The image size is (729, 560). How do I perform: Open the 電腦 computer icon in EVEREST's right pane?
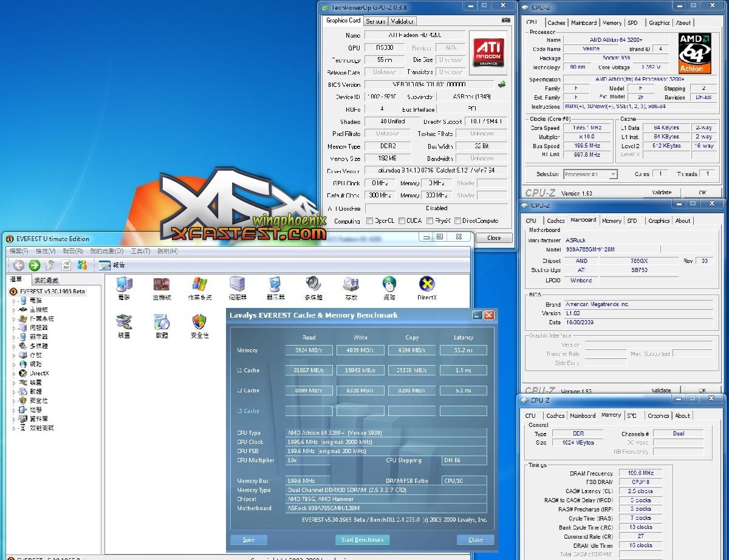[x=124, y=284]
